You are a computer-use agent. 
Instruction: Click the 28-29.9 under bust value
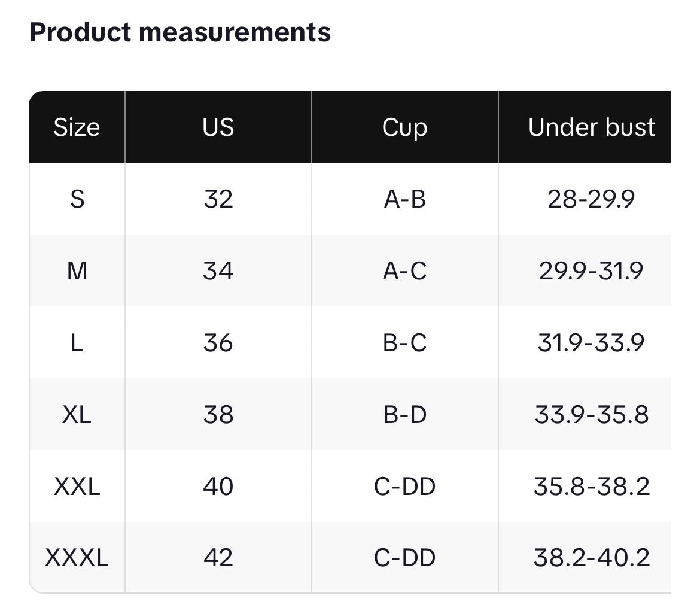[x=591, y=199]
